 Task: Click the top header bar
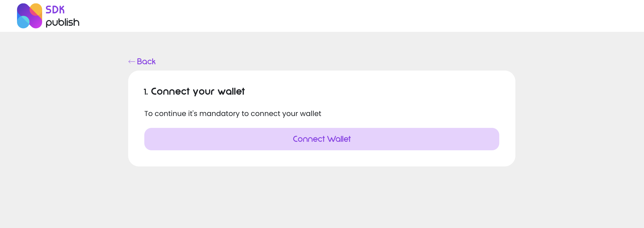click(x=322, y=15)
